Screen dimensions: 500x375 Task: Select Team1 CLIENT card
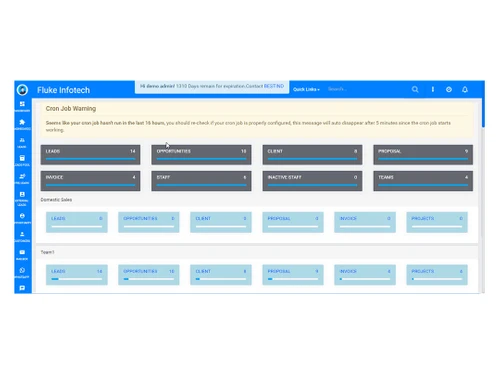click(221, 275)
